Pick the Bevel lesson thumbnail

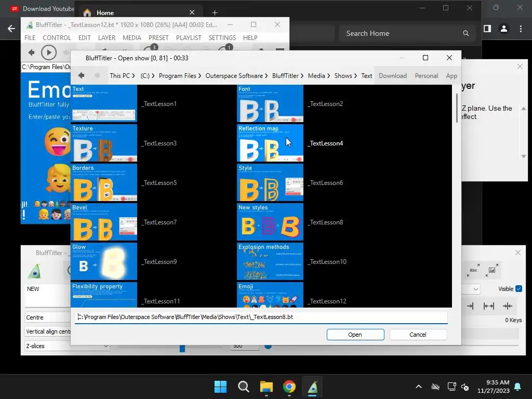[x=104, y=222]
